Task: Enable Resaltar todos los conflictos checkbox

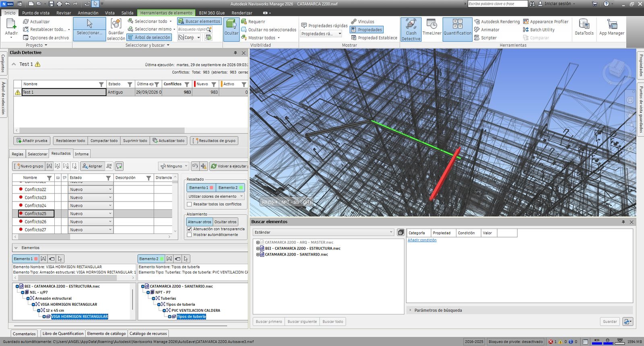Action: (x=189, y=204)
